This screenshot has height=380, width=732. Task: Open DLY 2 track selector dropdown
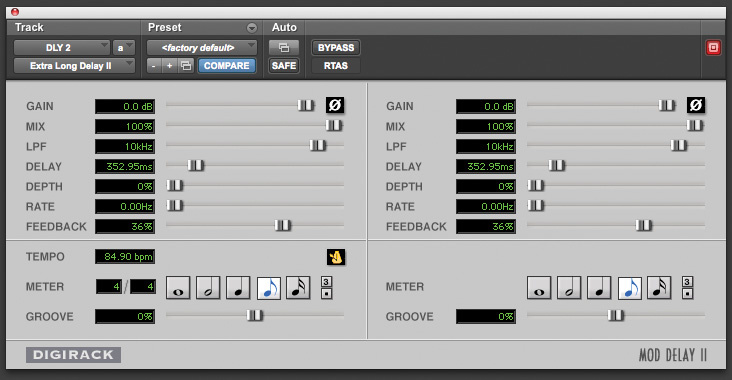point(62,48)
